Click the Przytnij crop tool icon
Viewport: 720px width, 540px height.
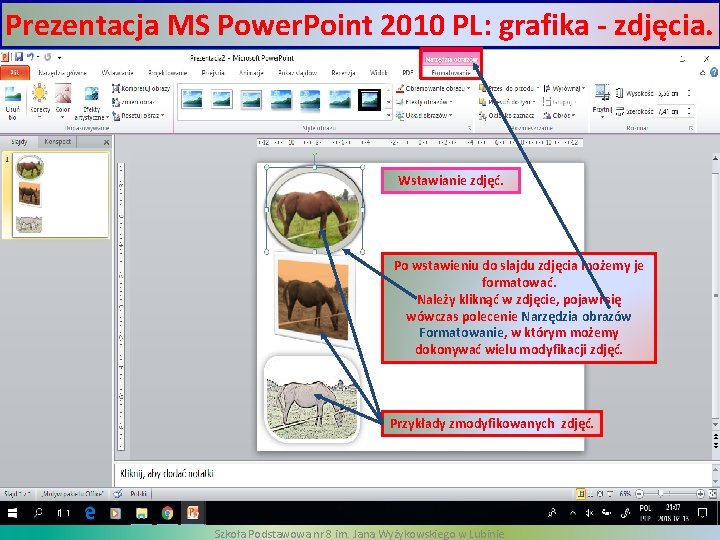tap(602, 93)
